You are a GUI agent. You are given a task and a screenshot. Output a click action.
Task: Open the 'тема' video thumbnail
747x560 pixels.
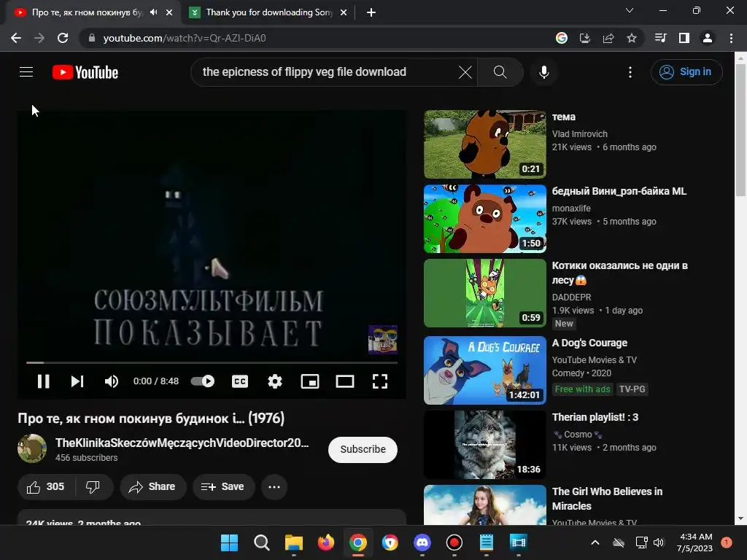coord(484,144)
